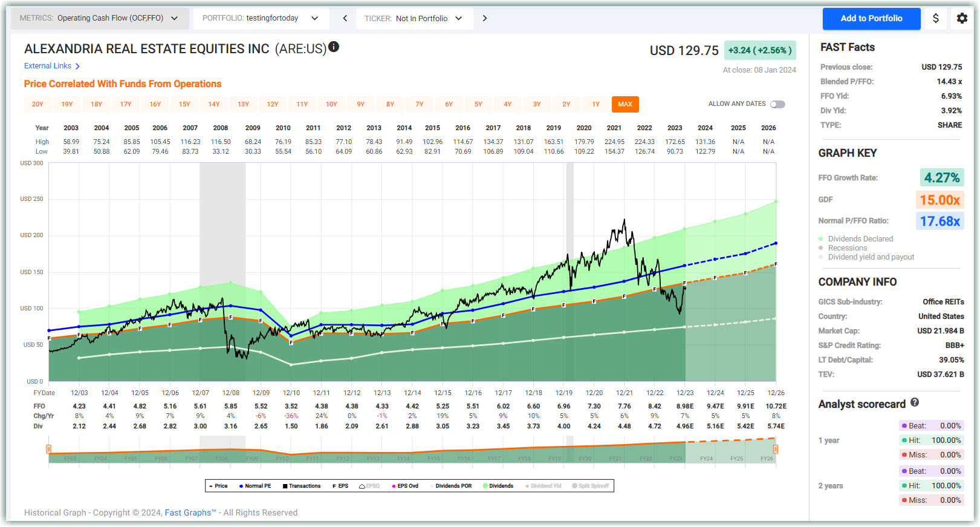Click the Office REITs sub-industry value
Screen dimensions: 980x527
coord(943,302)
